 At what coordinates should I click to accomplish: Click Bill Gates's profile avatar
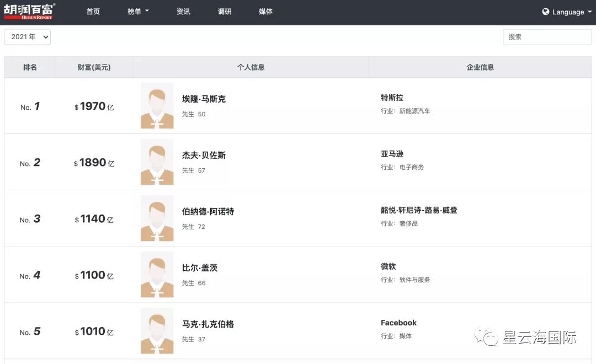click(x=157, y=275)
